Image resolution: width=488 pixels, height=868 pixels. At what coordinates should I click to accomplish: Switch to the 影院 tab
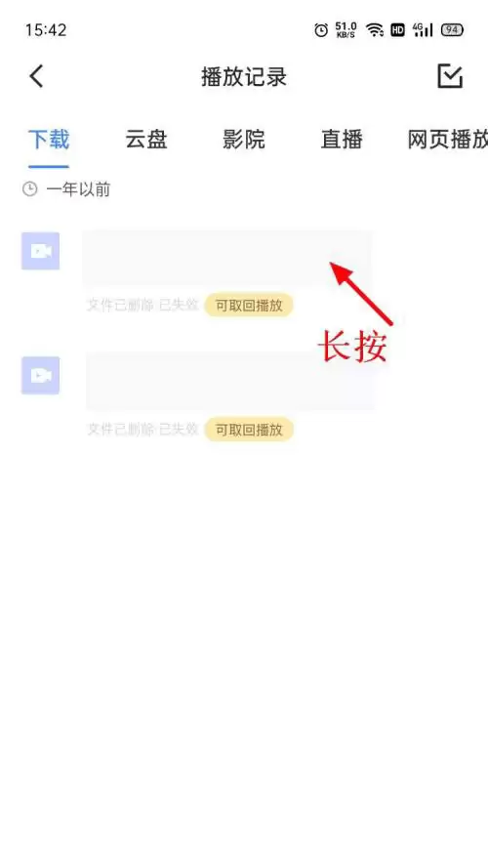pos(243,140)
